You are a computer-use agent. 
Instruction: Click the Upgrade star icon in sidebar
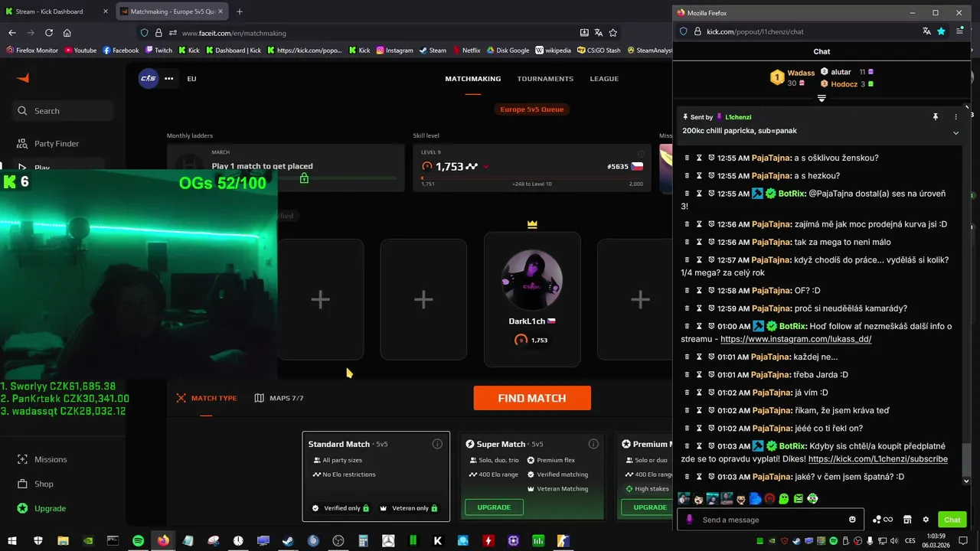[22, 508]
